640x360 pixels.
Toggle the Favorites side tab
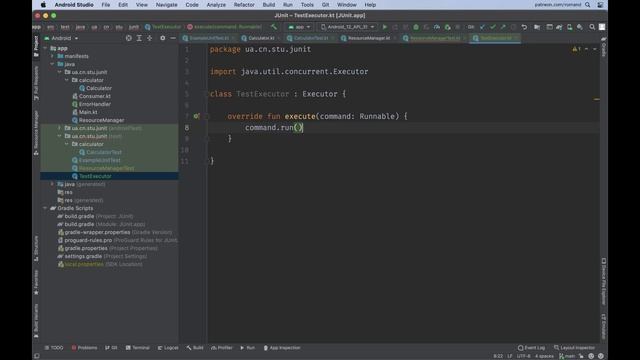pos(36,282)
